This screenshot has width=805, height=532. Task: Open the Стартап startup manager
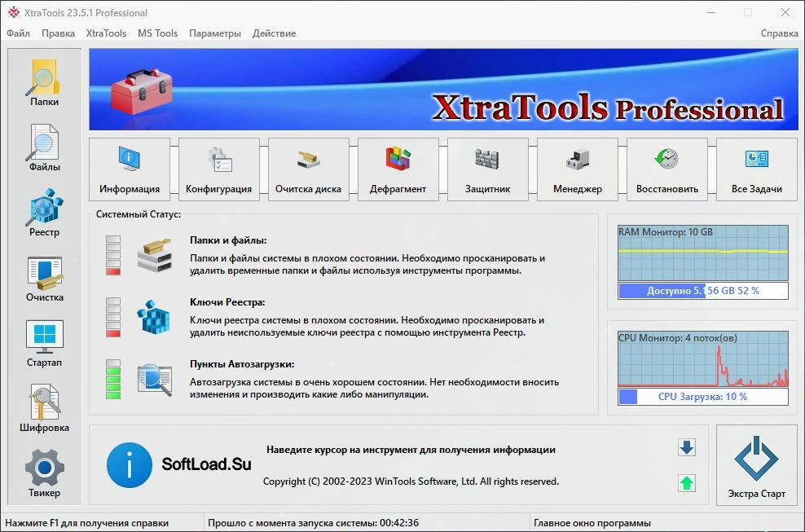tap(44, 344)
